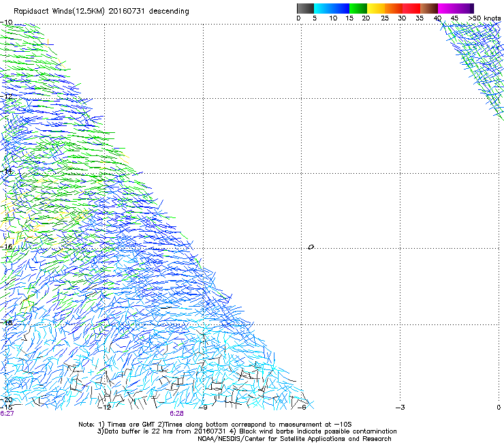Click the '-9' longitude axis label
504x443 pixels.
tap(203, 408)
